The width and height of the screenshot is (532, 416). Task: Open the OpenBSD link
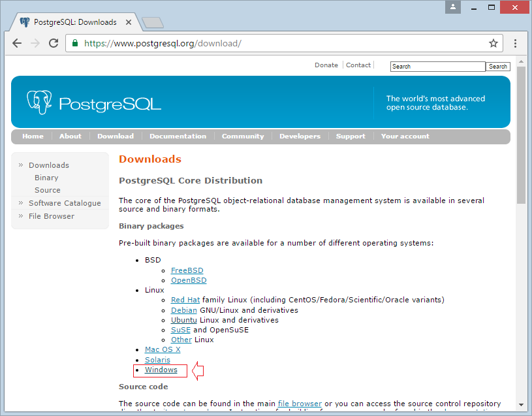[189, 280]
